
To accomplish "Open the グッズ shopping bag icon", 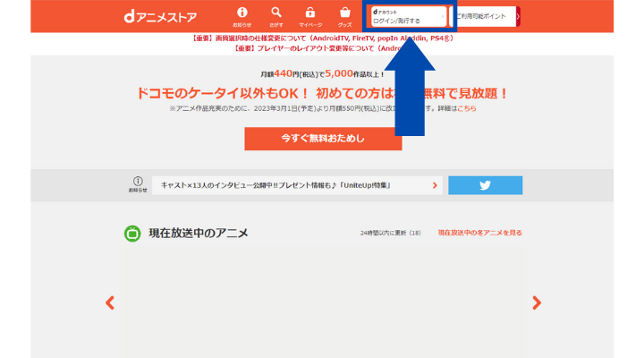I will [x=344, y=13].
